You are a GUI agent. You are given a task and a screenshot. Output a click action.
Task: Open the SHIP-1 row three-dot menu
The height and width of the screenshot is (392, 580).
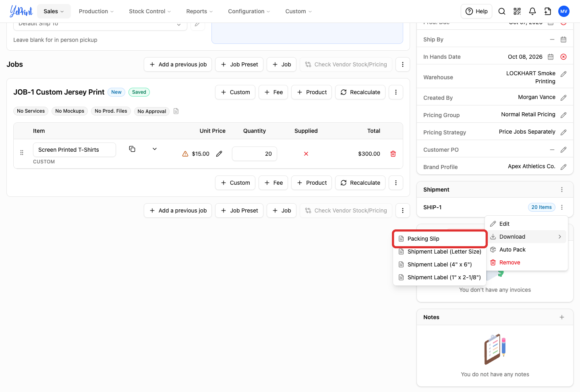(562, 207)
